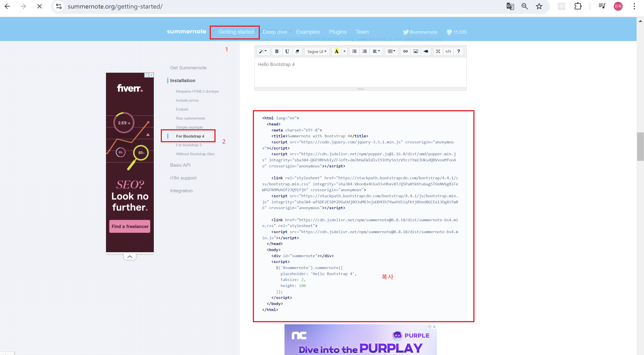Viewport: 644px width, 355px height.
Task: Open the Team nav link
Action: pos(362,32)
